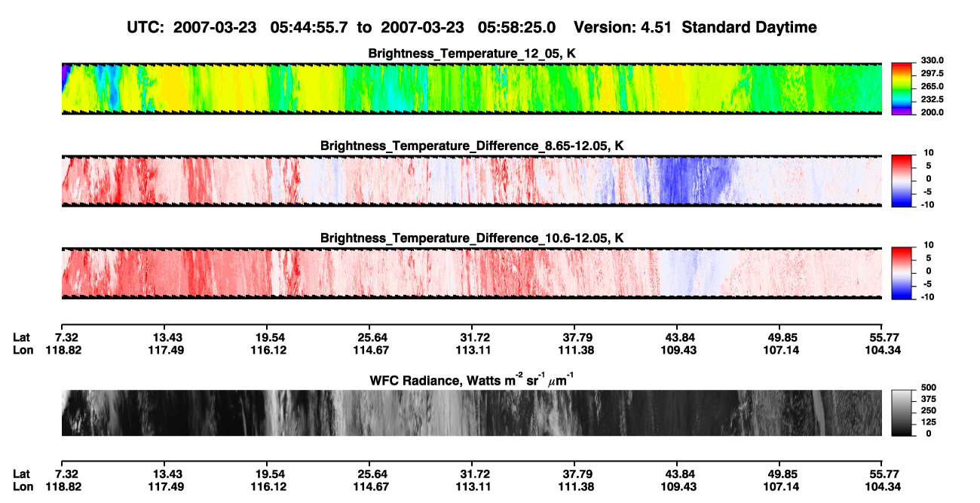Click longitude 104.34 on the axis above WFC Radiance
Image resolution: width=980 pixels, height=503 pixels.
[x=883, y=350]
